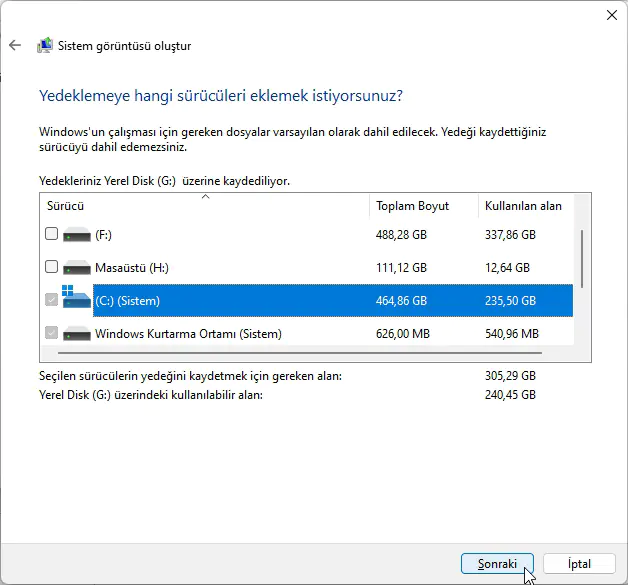Click the 337,86 GB used space value
This screenshot has height=585, width=628.
click(x=510, y=235)
